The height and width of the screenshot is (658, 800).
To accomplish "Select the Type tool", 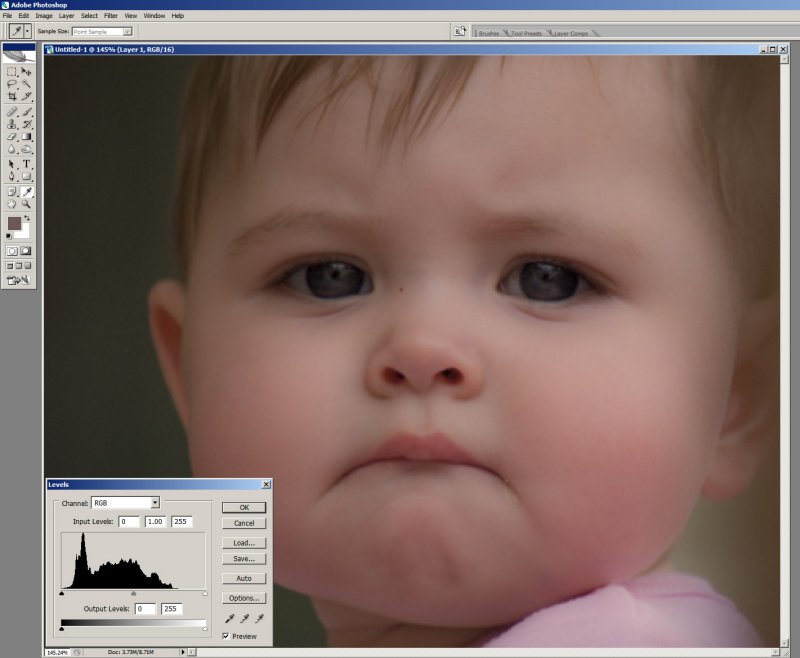I will (x=26, y=164).
